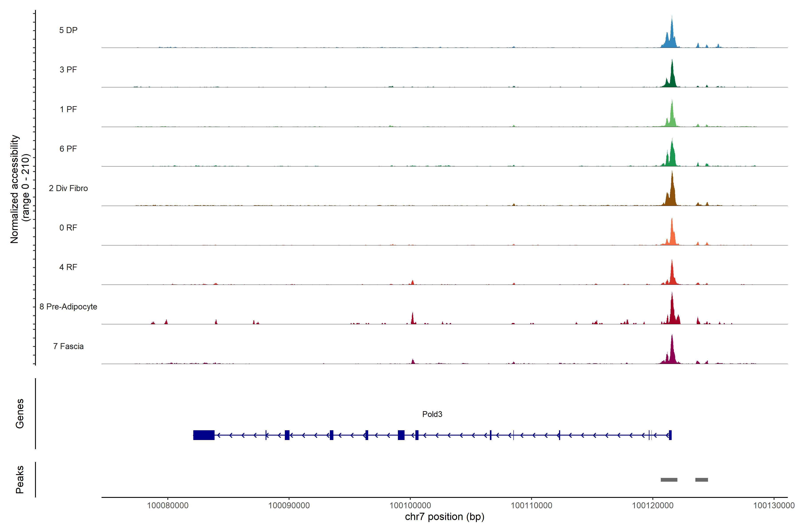
Task: Click the 3 PF track label
Action: point(68,70)
